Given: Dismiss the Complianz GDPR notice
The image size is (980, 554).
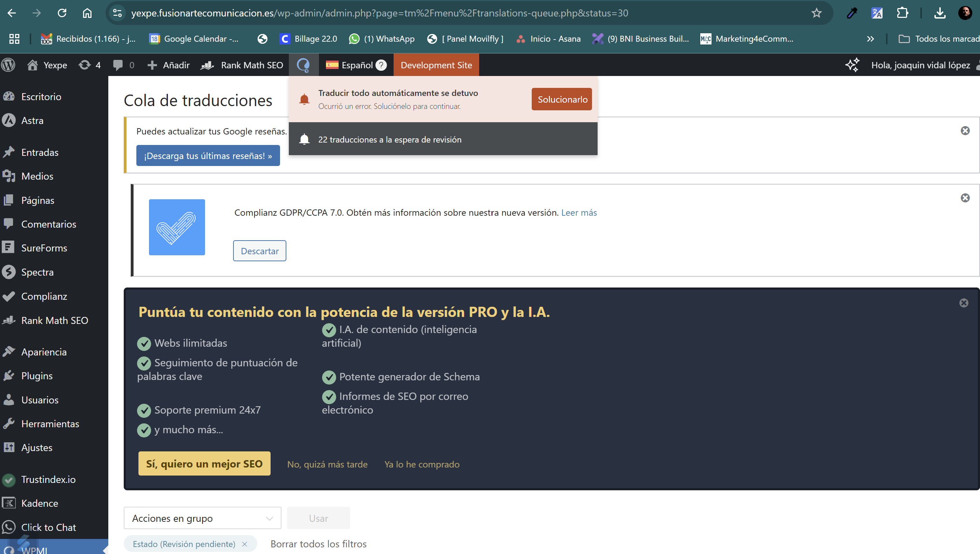Looking at the screenshot, I should (x=965, y=198).
